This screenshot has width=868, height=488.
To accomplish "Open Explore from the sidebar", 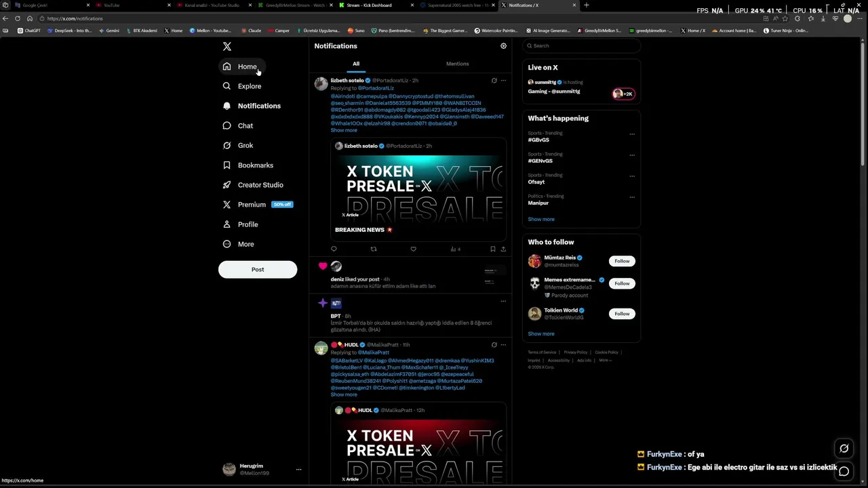I will [242, 86].
